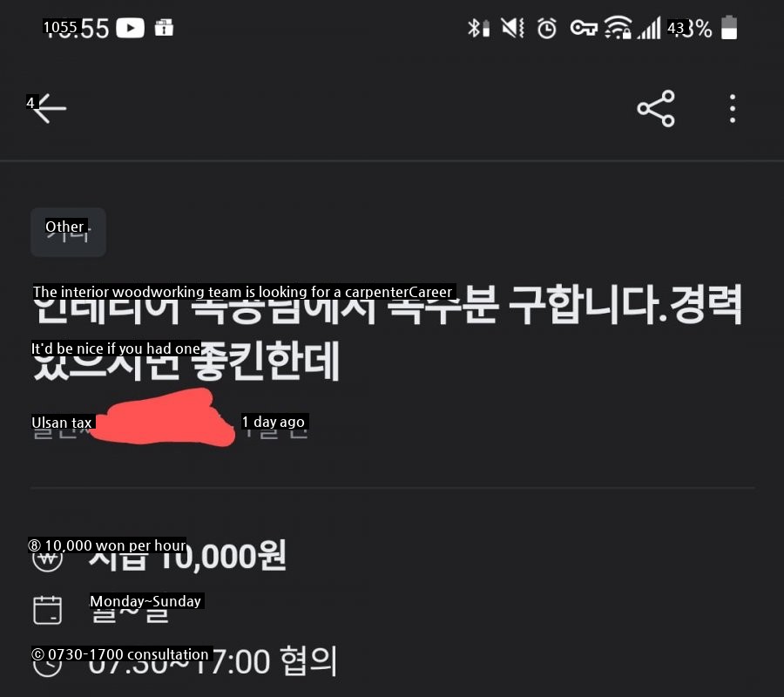Tap the hourly wage 10,000 won text
The width and height of the screenshot is (784, 697).
pyautogui.click(x=187, y=555)
